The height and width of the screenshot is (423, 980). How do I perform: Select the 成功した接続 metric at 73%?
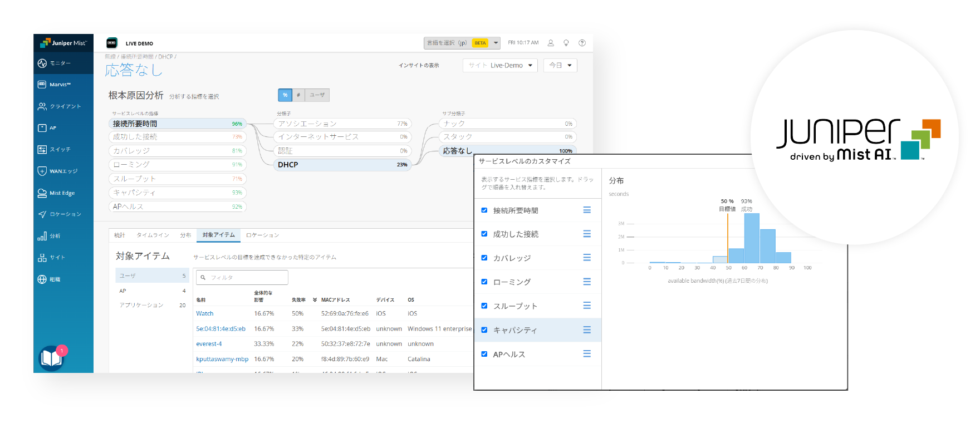coord(178,137)
